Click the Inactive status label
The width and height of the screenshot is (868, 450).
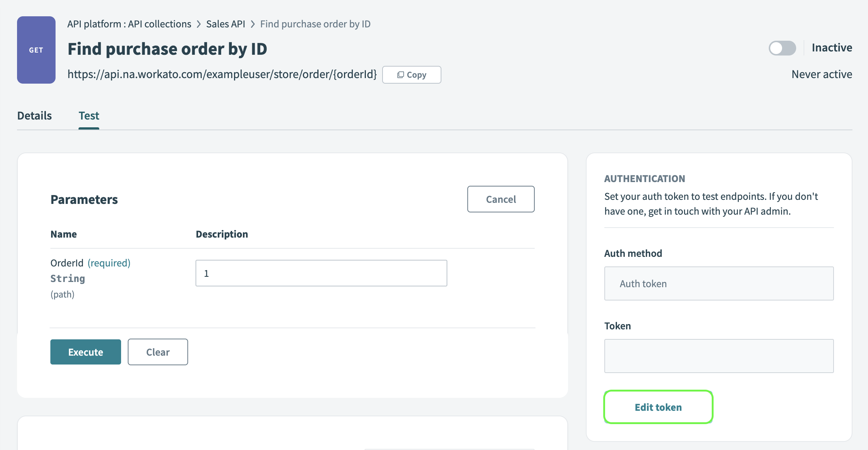(832, 48)
